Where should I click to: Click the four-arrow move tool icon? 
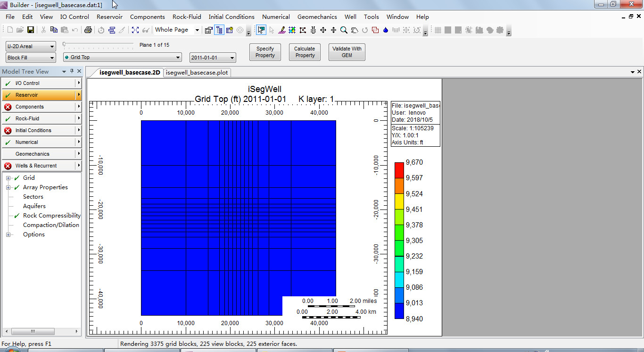(x=323, y=30)
